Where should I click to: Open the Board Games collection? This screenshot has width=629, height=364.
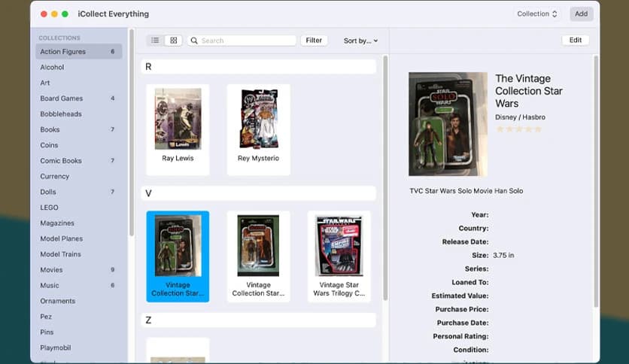78,99
